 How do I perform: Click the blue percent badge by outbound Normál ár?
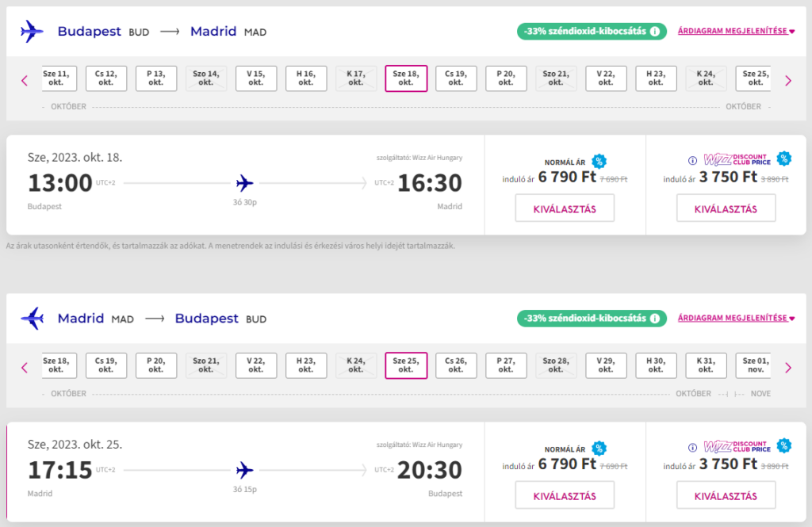coord(599,161)
